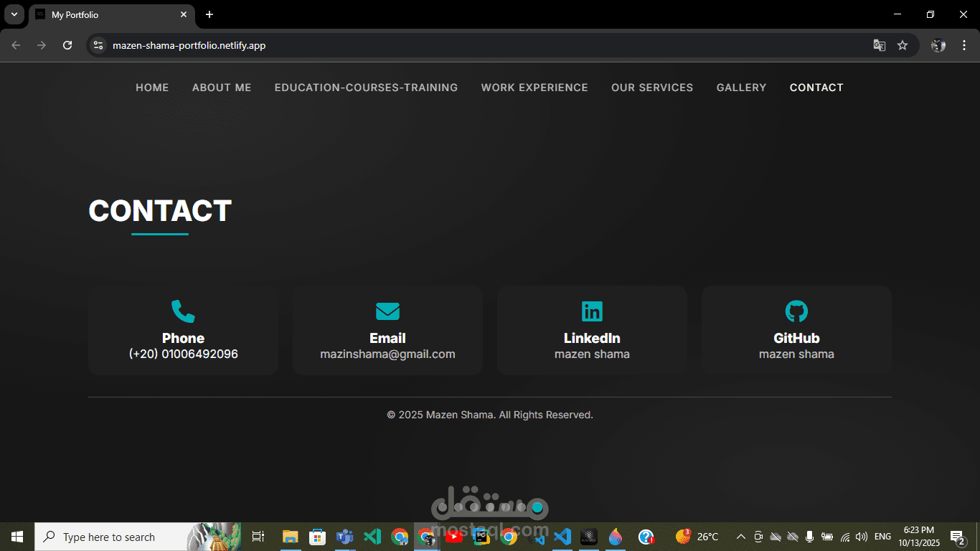Show hidden system tray icons
This screenshot has width=980, height=551.
pos(741,537)
